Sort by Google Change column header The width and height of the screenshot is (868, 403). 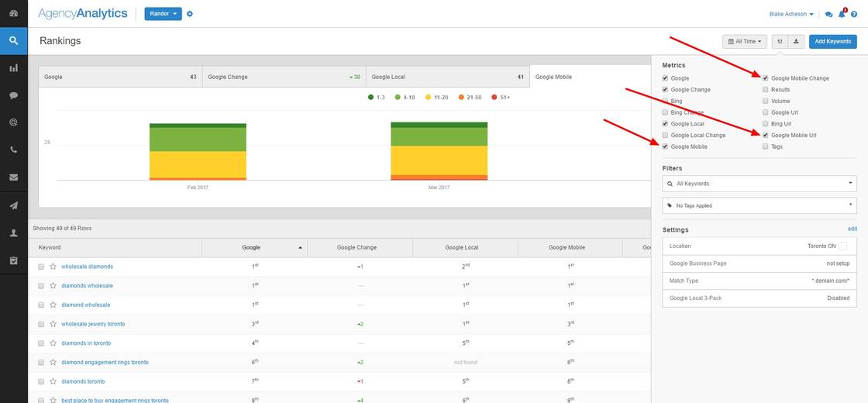[360, 247]
